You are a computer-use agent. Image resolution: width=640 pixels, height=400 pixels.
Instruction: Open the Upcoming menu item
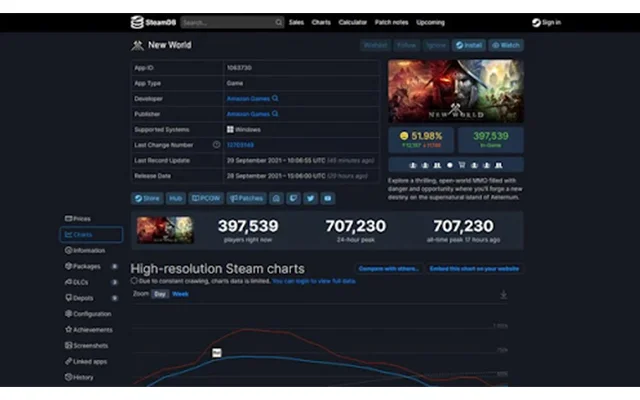430,22
